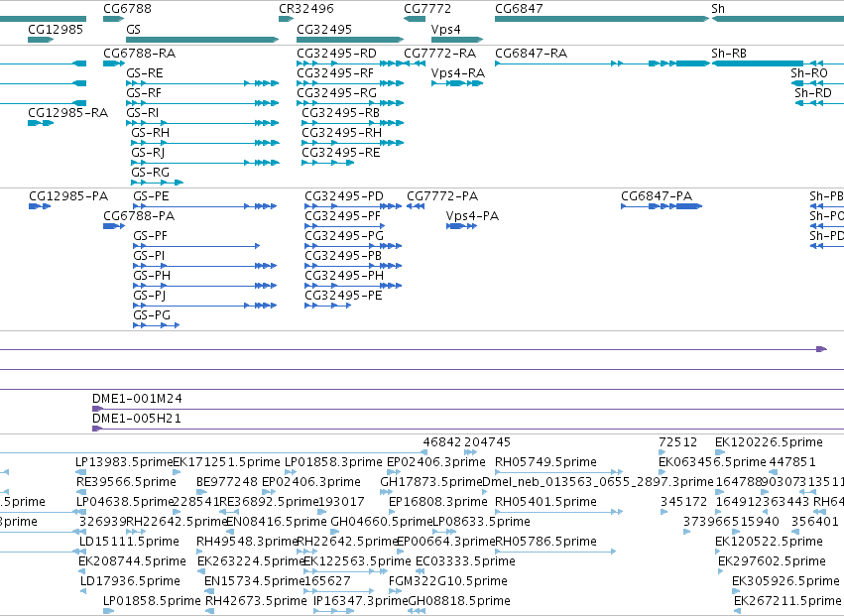The width and height of the screenshot is (844, 616).
Task: Click protein CG32495-PB
Action: pyautogui.click(x=343, y=256)
